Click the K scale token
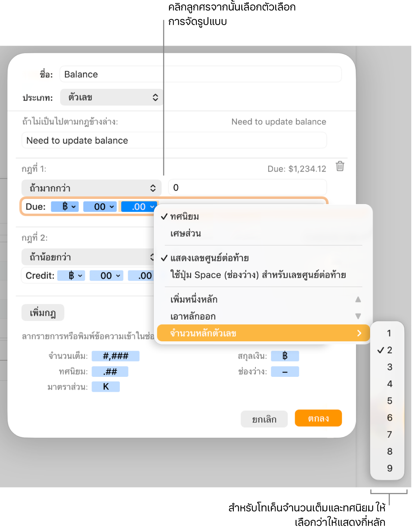 pyautogui.click(x=106, y=387)
